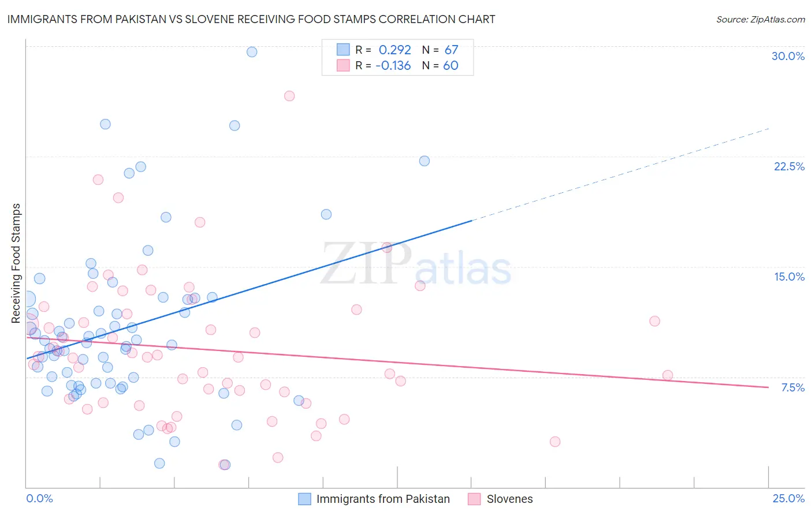Screen dimensions: 812x515
Task: Open the ZipAtlas.com source link
Action: coord(761,19)
